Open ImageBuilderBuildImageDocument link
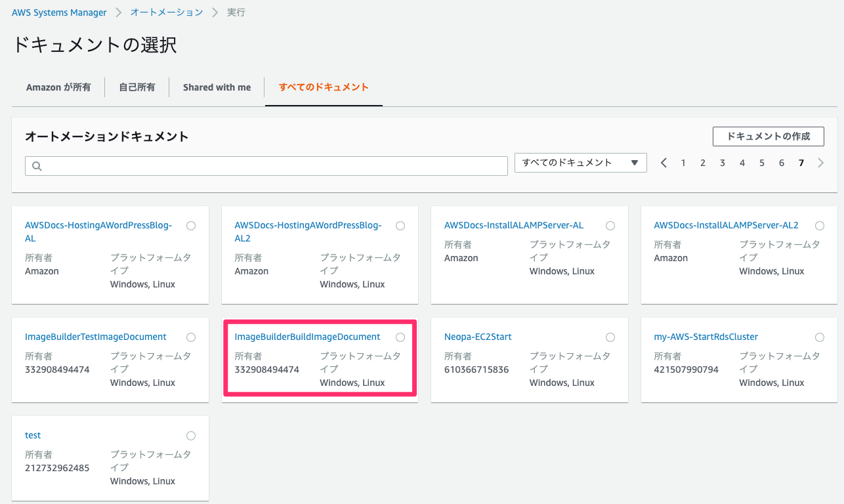Screen dimensions: 844x504 [308, 337]
